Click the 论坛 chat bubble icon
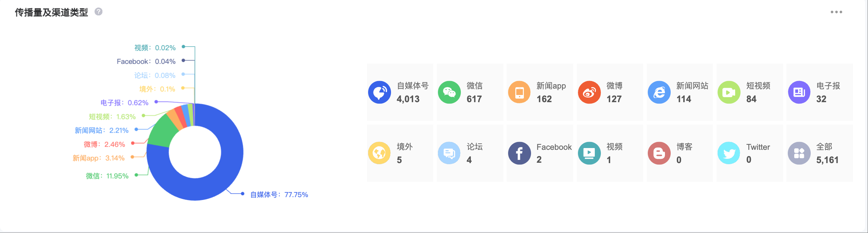Viewport: 868px width, 233px height. pyautogui.click(x=449, y=153)
